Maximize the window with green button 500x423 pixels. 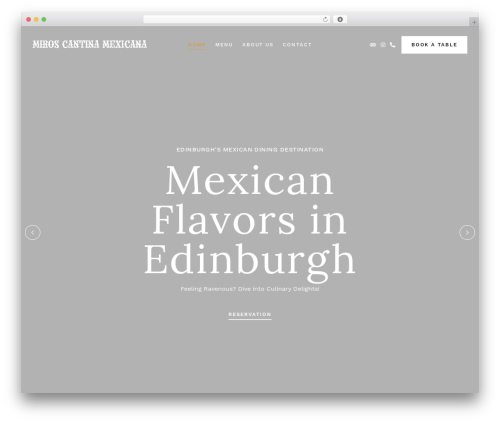44,20
